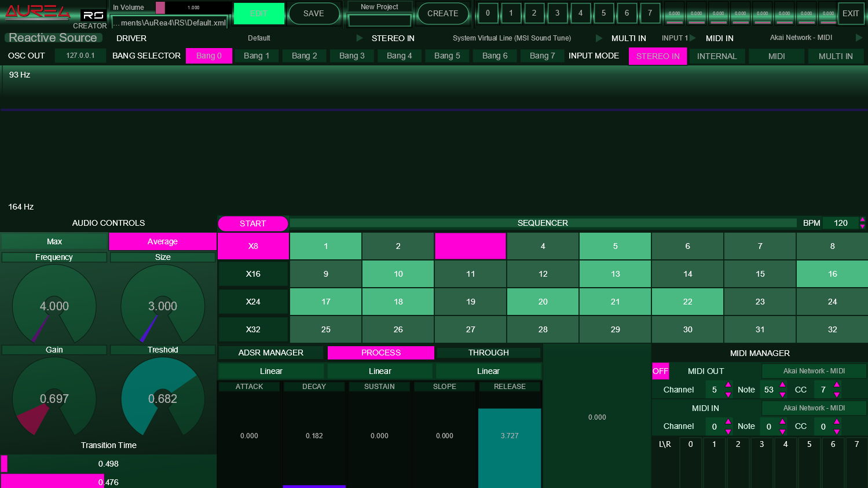The width and height of the screenshot is (868, 488).
Task: Enable sequencer step 12
Action: click(x=543, y=274)
